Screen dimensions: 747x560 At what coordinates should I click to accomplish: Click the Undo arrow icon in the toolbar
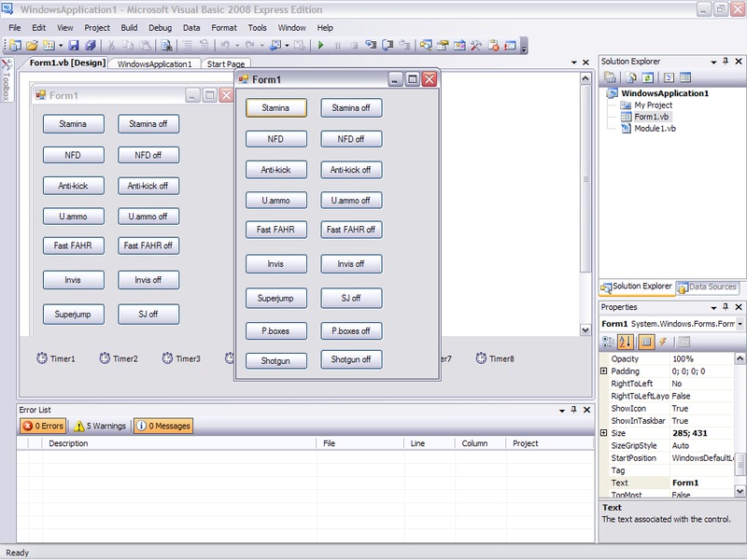224,45
